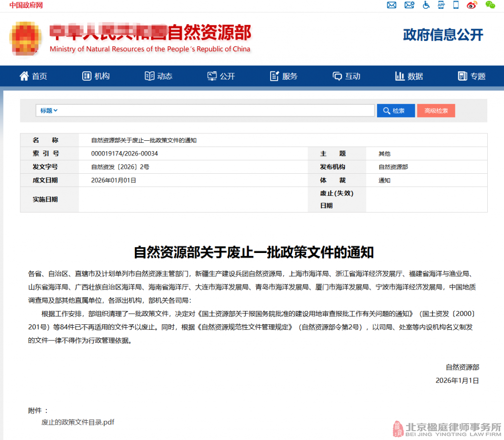The width and height of the screenshot is (504, 440).
Task: Select document number 自然资发〔2026〕2号
Action: pyautogui.click(x=120, y=167)
